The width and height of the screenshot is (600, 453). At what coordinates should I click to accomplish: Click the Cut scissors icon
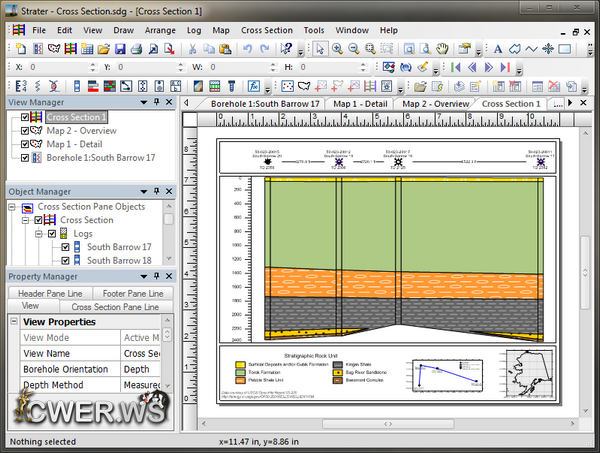point(191,48)
